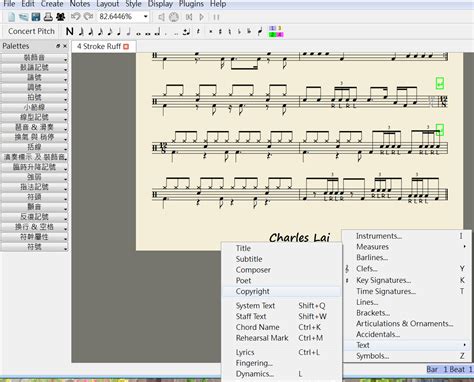Toggle the MIDI input icon
This screenshot has width=474, height=382.
[174, 17]
